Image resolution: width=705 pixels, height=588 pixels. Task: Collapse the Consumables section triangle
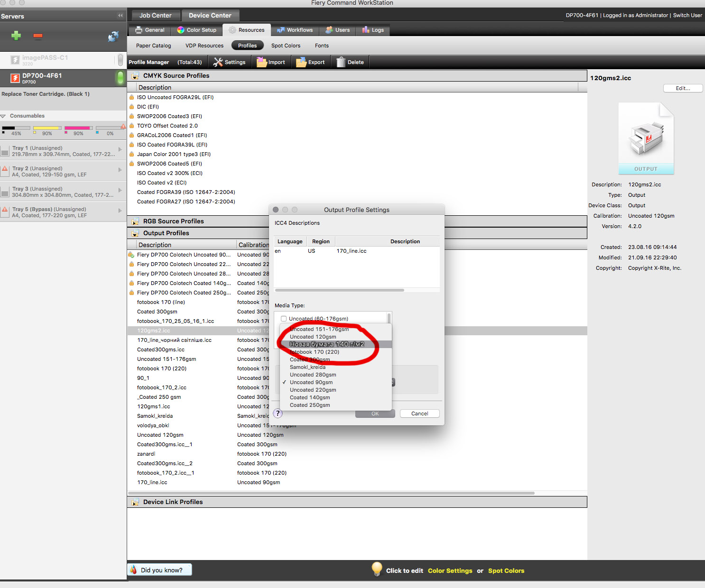pos(3,116)
